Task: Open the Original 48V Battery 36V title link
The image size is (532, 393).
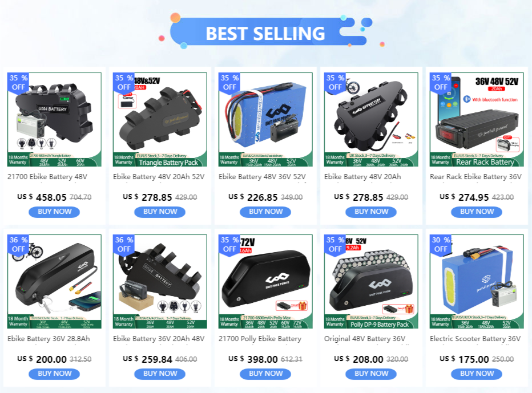Action: click(x=365, y=339)
